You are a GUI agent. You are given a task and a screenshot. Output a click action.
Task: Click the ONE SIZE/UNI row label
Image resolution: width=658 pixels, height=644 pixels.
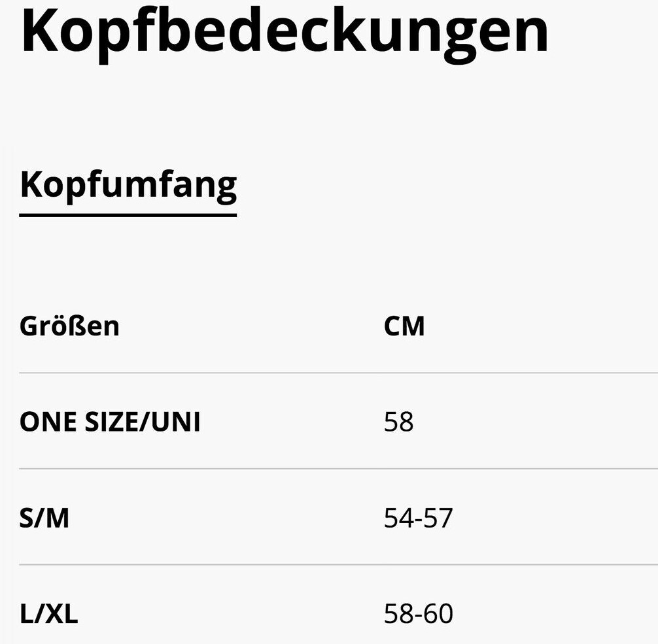point(110,422)
